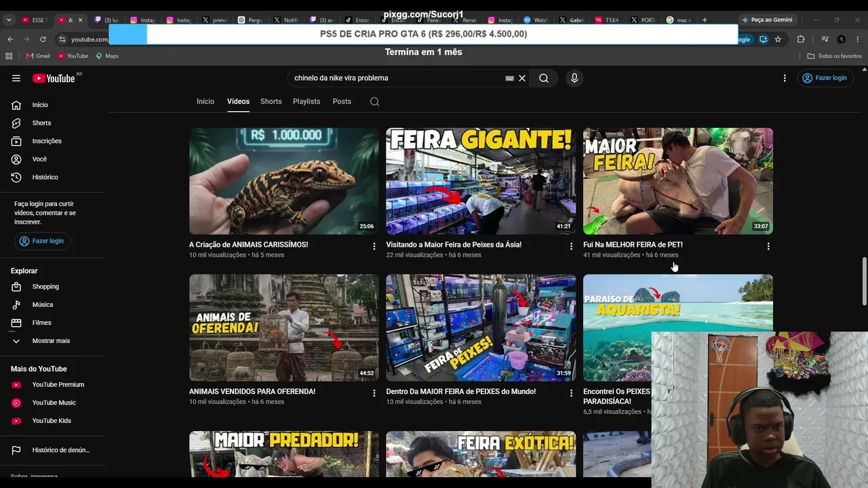Clear the search box with the X
The height and width of the screenshot is (488, 868).
pyautogui.click(x=522, y=78)
